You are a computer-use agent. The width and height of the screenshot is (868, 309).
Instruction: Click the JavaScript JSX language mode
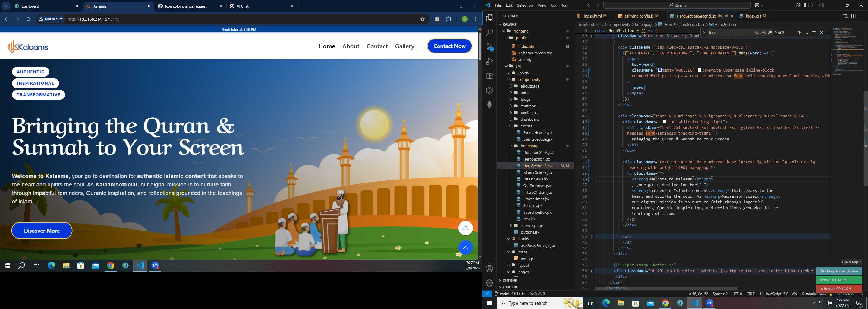tap(776, 294)
